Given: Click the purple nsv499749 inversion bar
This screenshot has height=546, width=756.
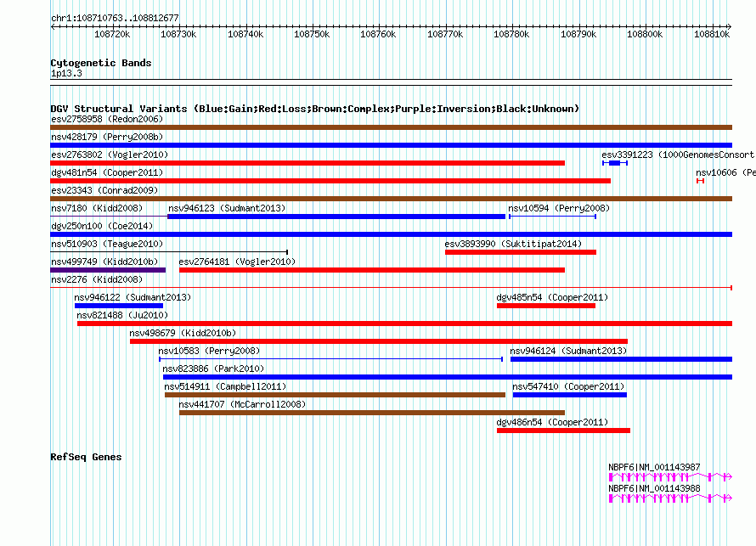Looking at the screenshot, I should (108, 270).
